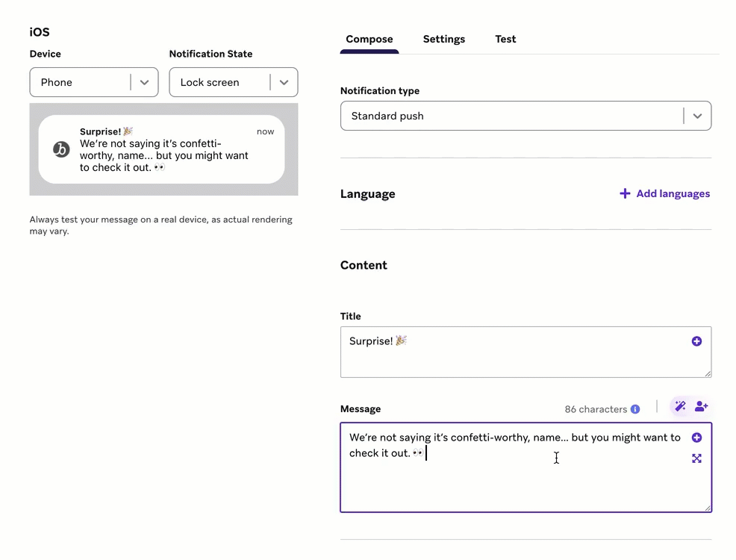The width and height of the screenshot is (736, 560).
Task: Go to the Test tab
Action: tap(505, 39)
